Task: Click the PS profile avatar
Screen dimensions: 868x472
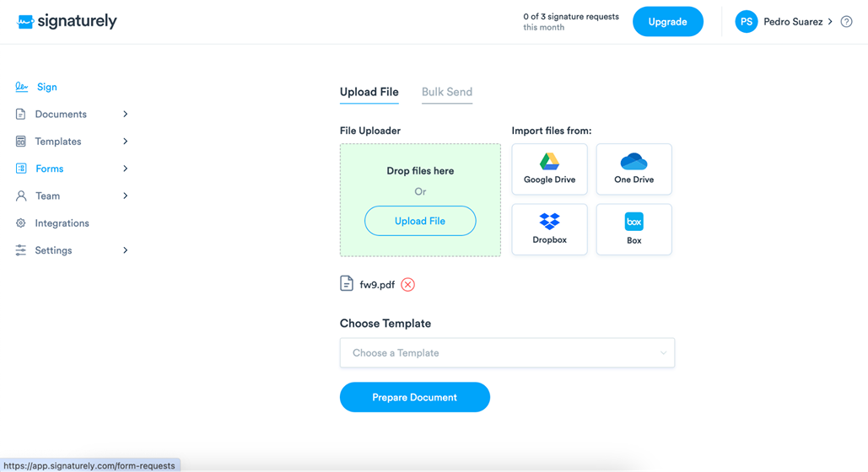Action: (746, 22)
